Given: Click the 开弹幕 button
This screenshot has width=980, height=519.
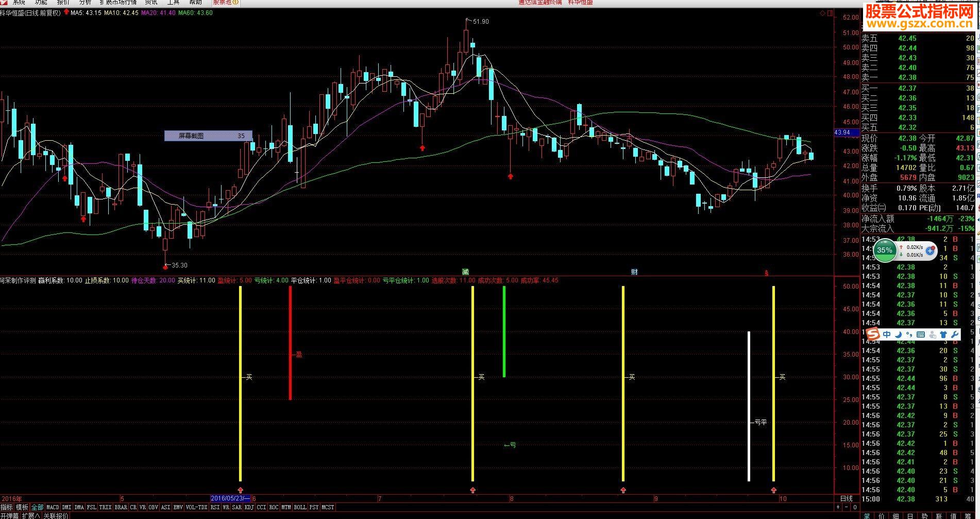Looking at the screenshot, I should click(x=10, y=515).
